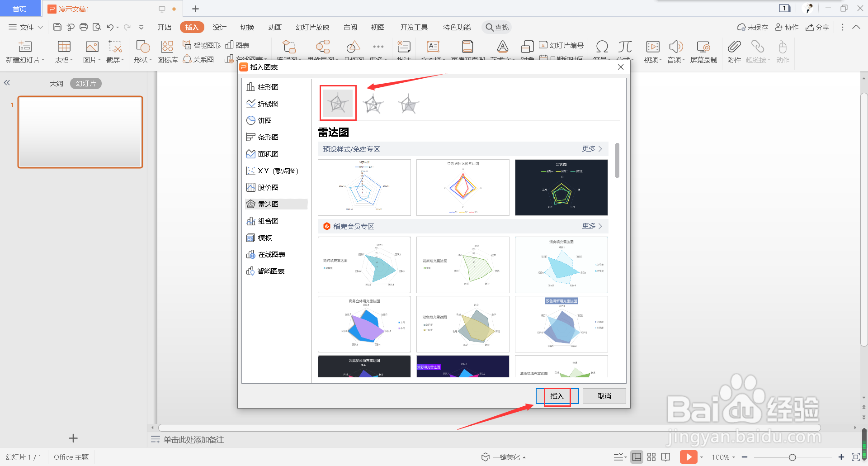Click the chart button in ribbon
868x466 pixels.
(237, 45)
